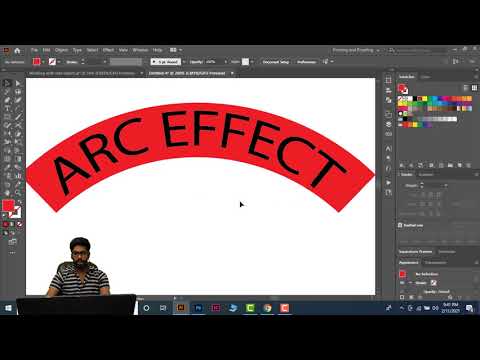Open fill color dropdown in control bar
This screenshot has width=480, height=360.
click(44, 62)
